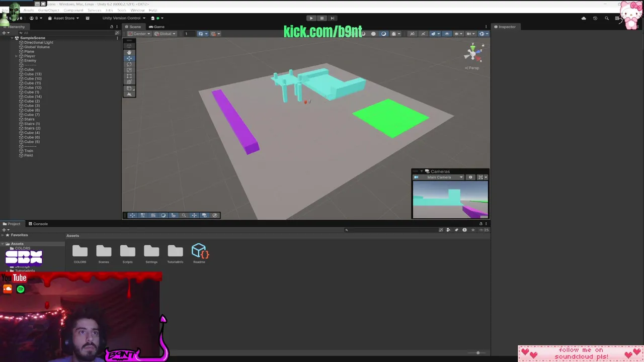Select the Hand view tool
This screenshot has width=644, height=362.
click(x=129, y=52)
